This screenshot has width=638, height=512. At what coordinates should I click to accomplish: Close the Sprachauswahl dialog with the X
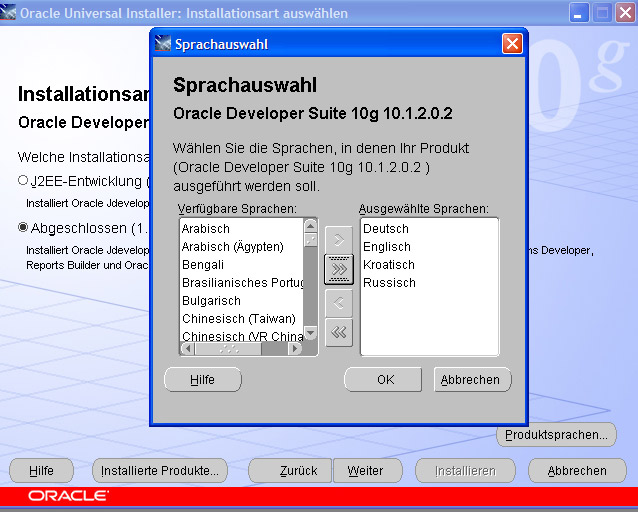(x=512, y=44)
